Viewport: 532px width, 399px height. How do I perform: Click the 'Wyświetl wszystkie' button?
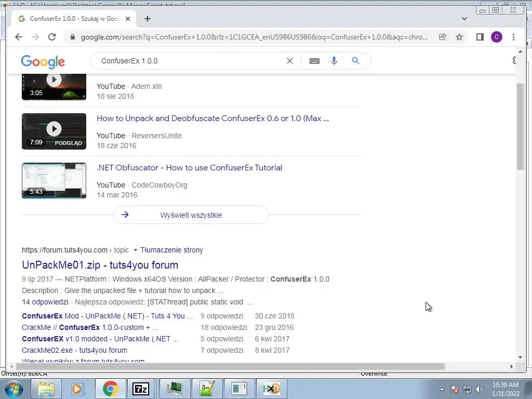point(191,215)
